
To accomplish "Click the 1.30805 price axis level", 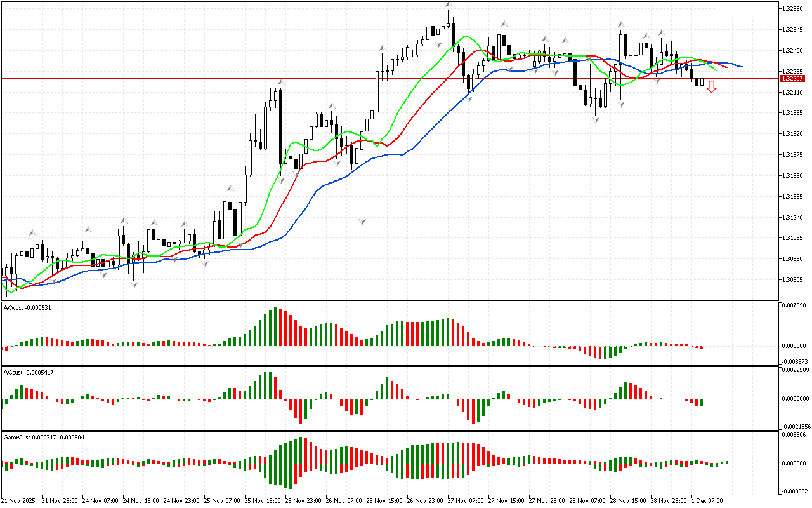I will 793,280.
